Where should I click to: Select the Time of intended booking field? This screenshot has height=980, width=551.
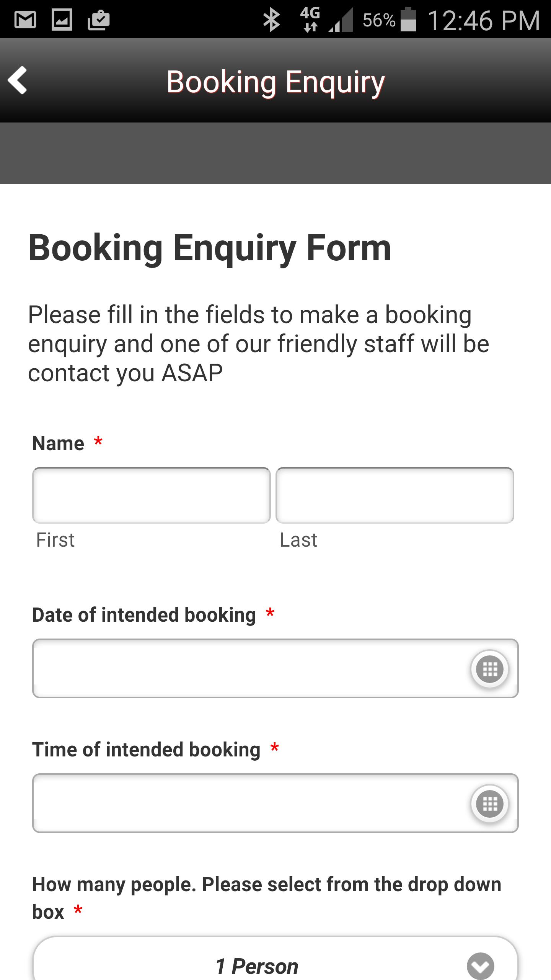(275, 803)
